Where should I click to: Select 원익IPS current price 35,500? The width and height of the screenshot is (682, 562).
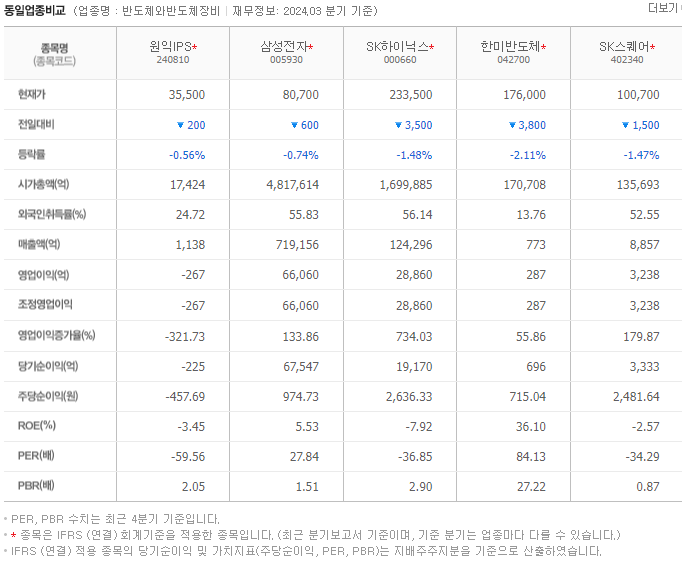[187, 95]
